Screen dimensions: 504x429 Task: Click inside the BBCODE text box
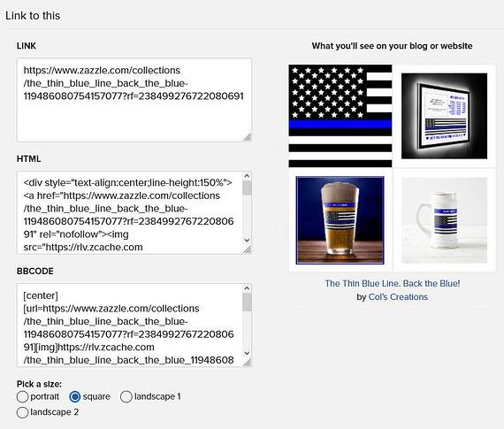point(130,326)
